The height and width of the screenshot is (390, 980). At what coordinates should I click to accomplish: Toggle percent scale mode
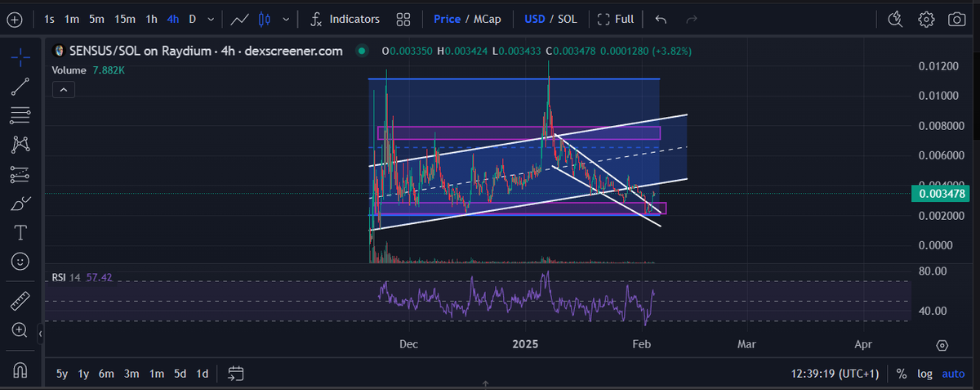pyautogui.click(x=902, y=374)
